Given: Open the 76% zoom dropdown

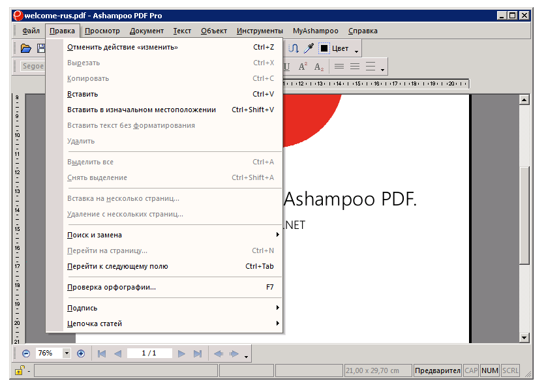Looking at the screenshot, I should [67, 354].
